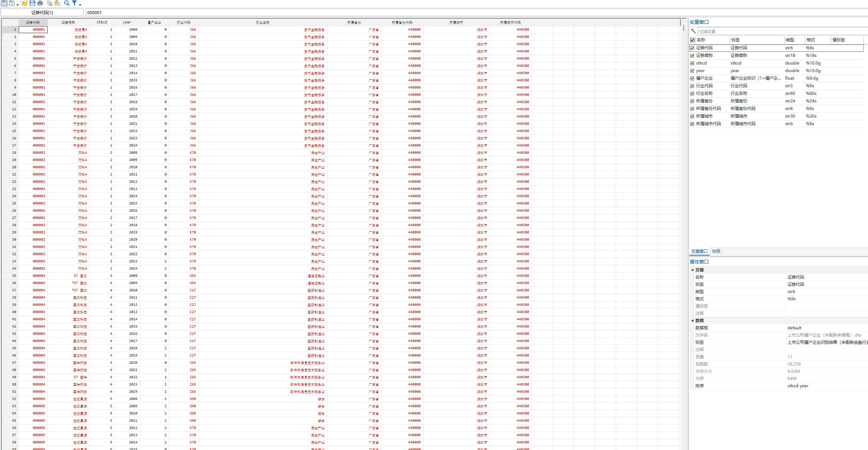The image size is (868, 450).
Task: Collapse the 数据 section in properties
Action: [x=692, y=321]
